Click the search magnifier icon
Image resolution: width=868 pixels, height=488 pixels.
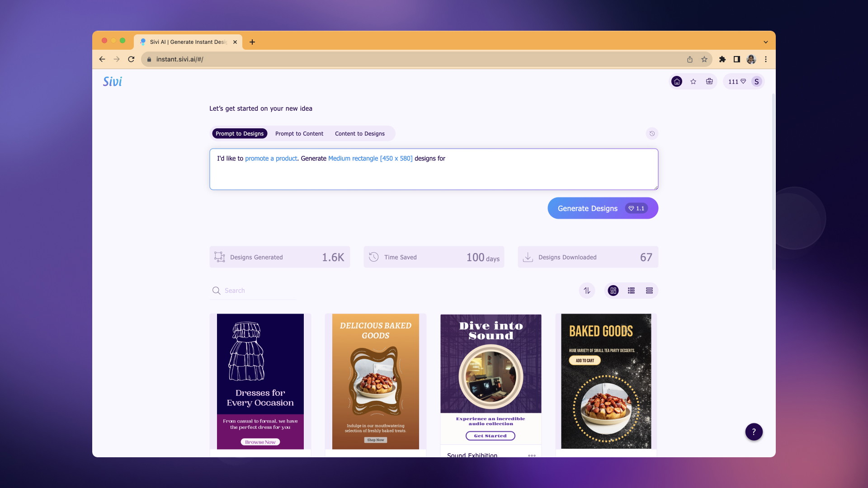coord(216,290)
